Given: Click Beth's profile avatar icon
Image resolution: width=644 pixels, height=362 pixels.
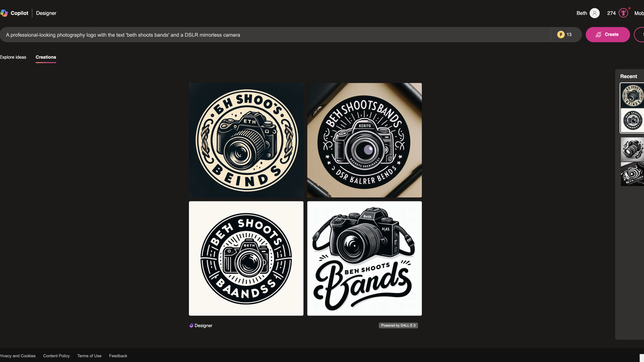Looking at the screenshot, I should click(594, 13).
